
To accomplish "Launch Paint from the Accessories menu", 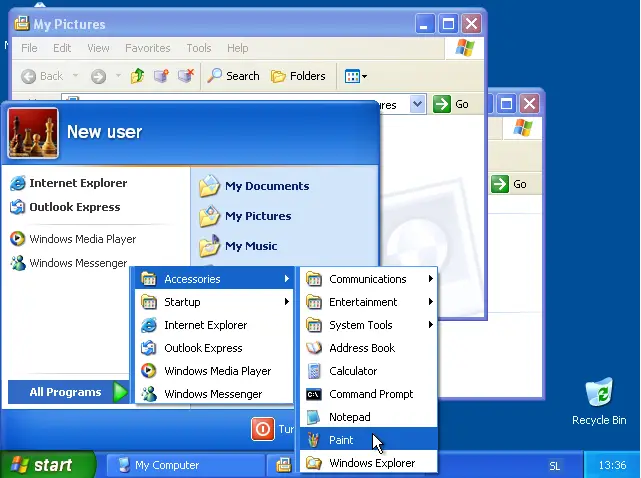I will tap(368, 440).
